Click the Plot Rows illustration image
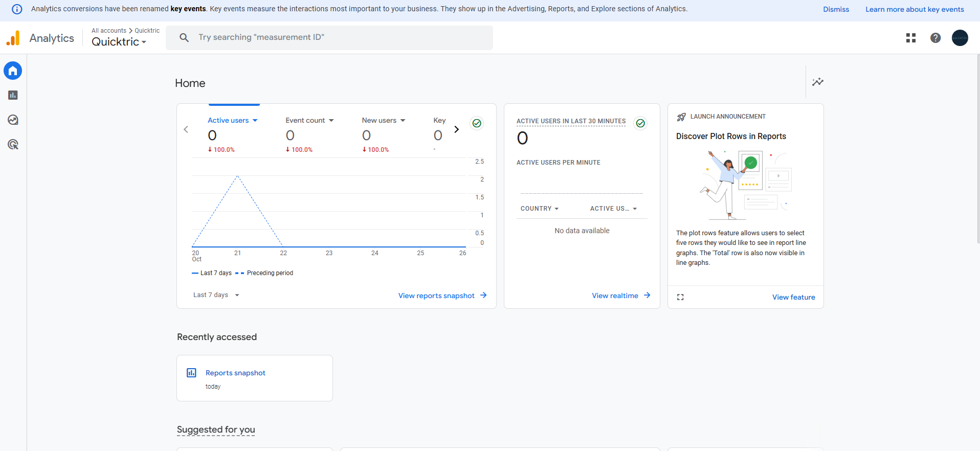 tap(746, 185)
